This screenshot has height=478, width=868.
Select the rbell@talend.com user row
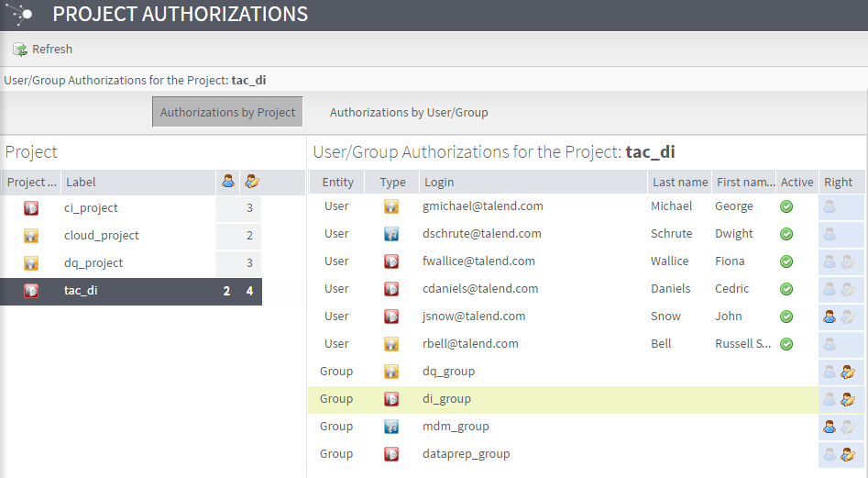pos(470,344)
